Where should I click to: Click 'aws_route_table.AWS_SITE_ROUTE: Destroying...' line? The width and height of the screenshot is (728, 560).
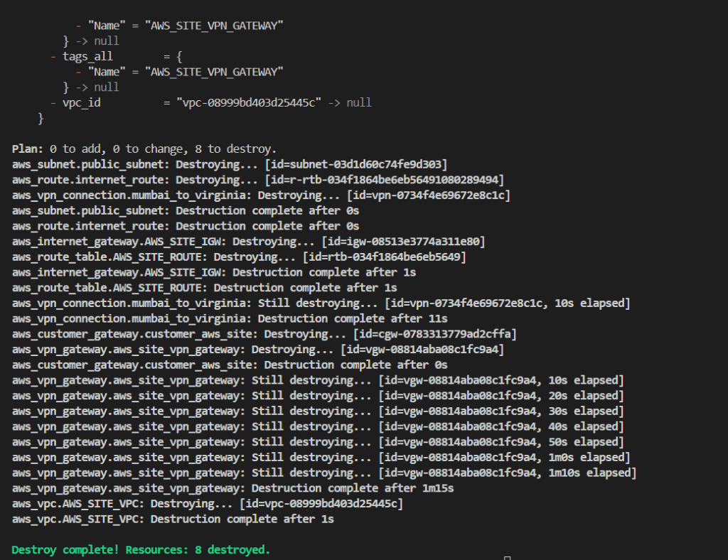point(239,257)
